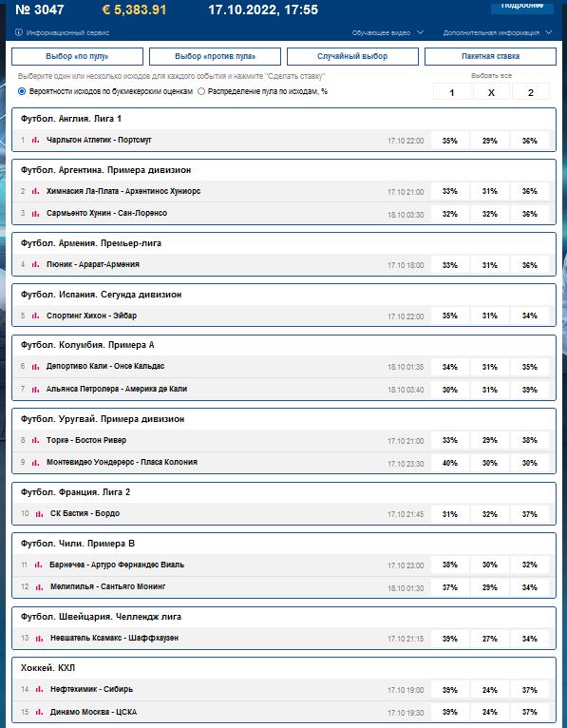The height and width of the screenshot is (728, 567).
Task: Open statistics icon for Чарльтон Атлетик - Портсмут
Action: [36, 140]
